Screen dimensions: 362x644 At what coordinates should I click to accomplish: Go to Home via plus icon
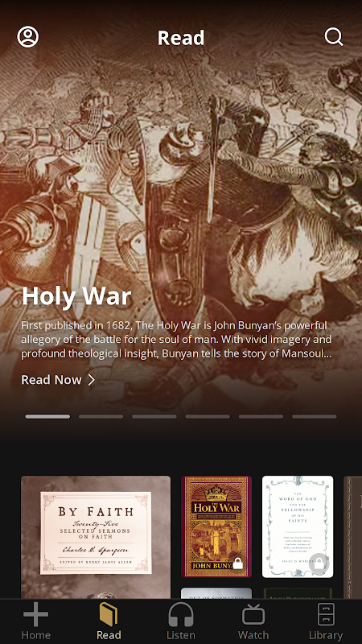point(36,614)
